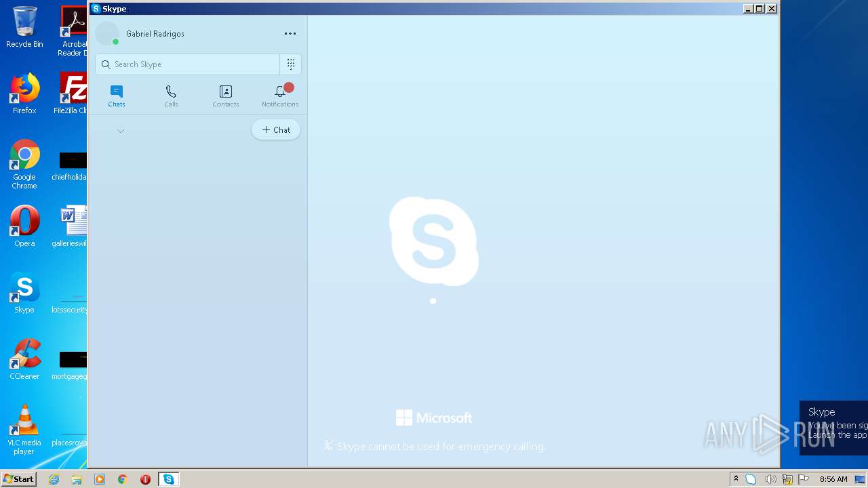Open the dial pad icon
Viewport: 868px width, 488px height.
[x=291, y=64]
